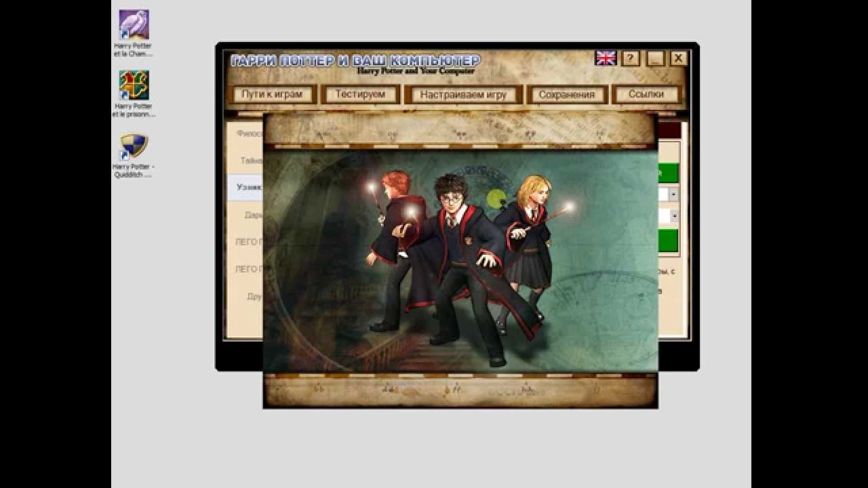Expand the lower dropdown on the right panel
Screen dimensions: 868x488
pos(673,216)
